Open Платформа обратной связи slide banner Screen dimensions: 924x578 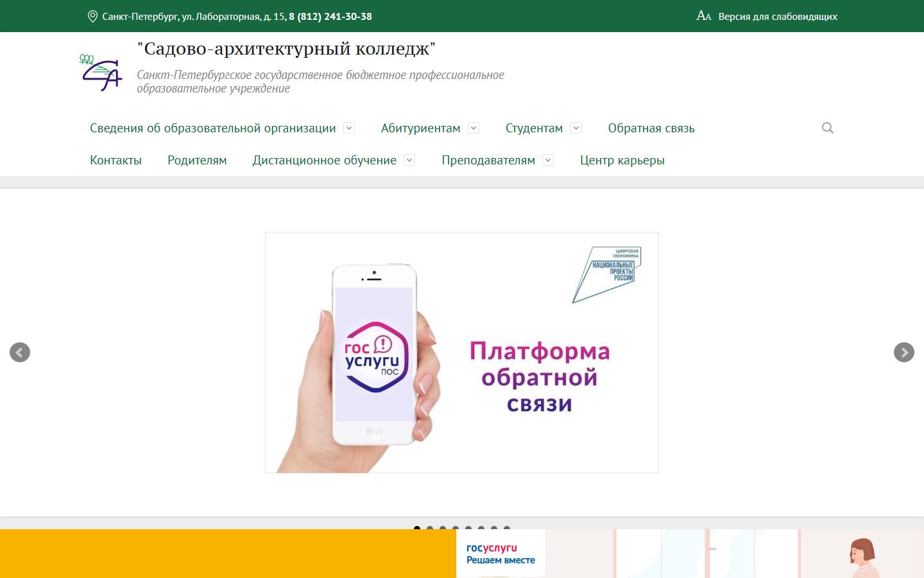[x=462, y=353]
